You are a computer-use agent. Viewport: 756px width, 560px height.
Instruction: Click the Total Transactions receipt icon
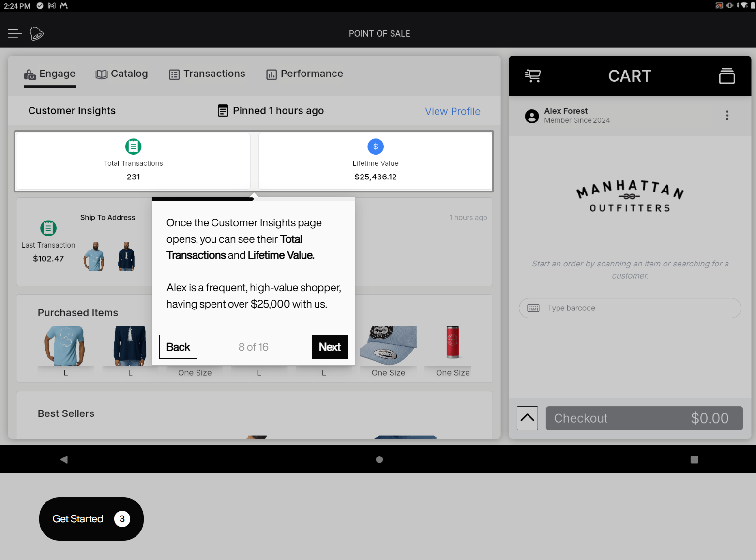tap(133, 146)
